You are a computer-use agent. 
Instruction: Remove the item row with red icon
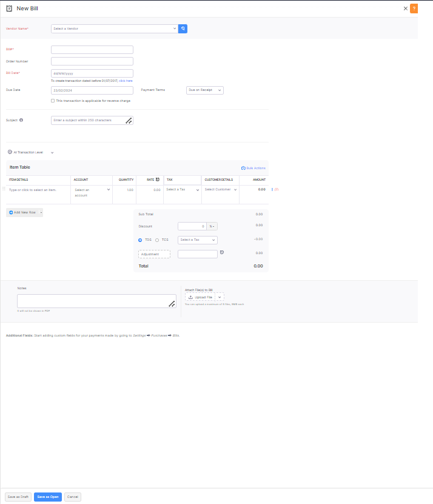pos(277,190)
